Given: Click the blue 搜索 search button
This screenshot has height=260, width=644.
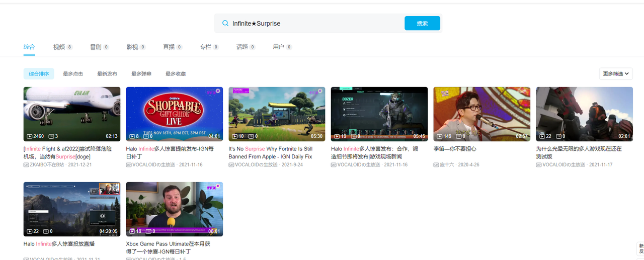Looking at the screenshot, I should point(422,23).
